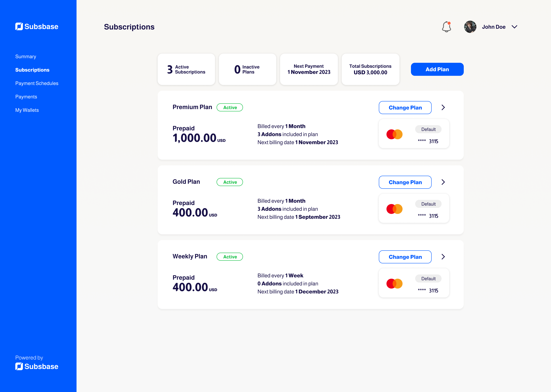Click the John Doe username label

tap(494, 27)
